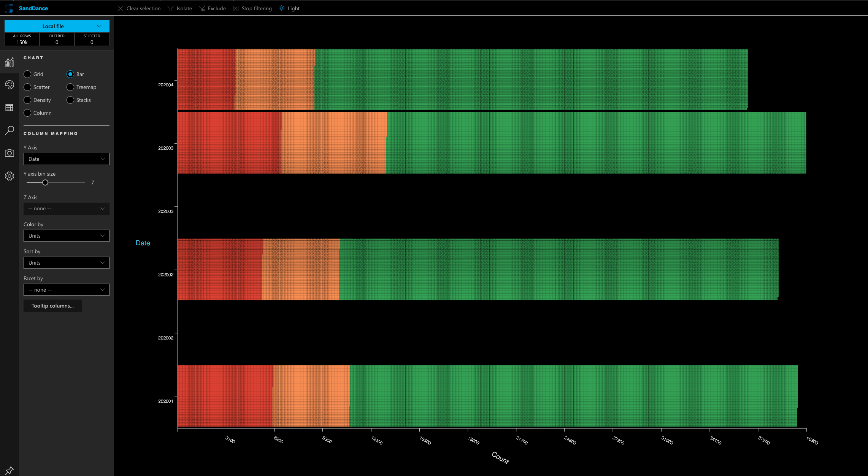Open the Search magnifier sidebar icon
Screen dimensions: 868x476
pos(9,130)
